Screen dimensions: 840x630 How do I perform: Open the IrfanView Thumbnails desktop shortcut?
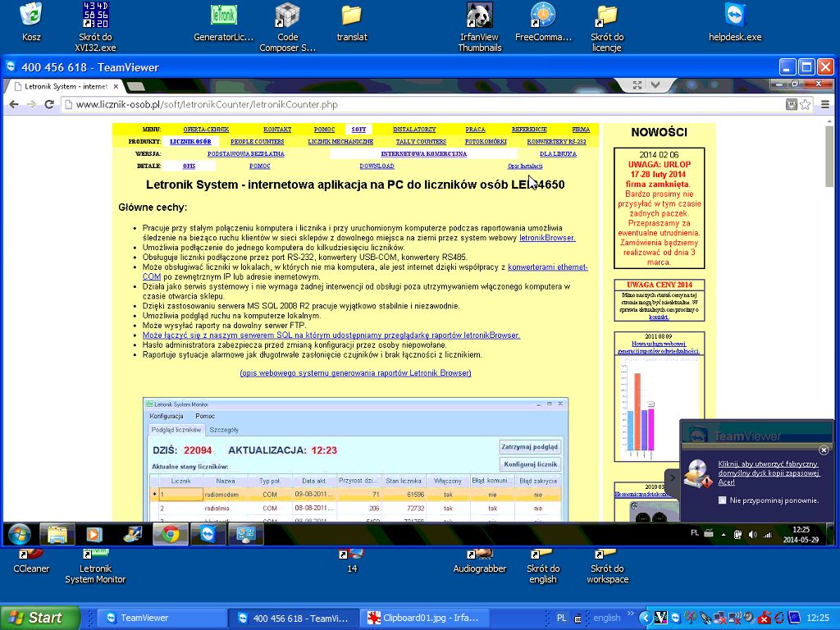pyautogui.click(x=479, y=26)
